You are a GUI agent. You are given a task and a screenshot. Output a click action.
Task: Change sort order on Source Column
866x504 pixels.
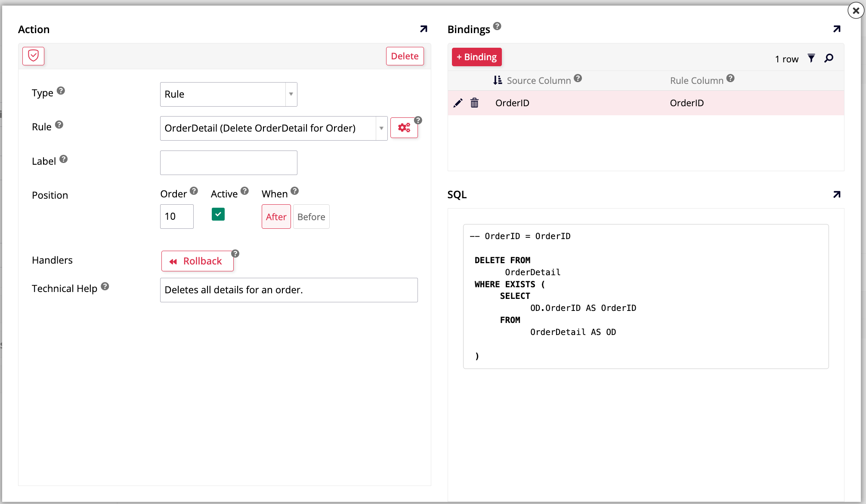tap(497, 80)
